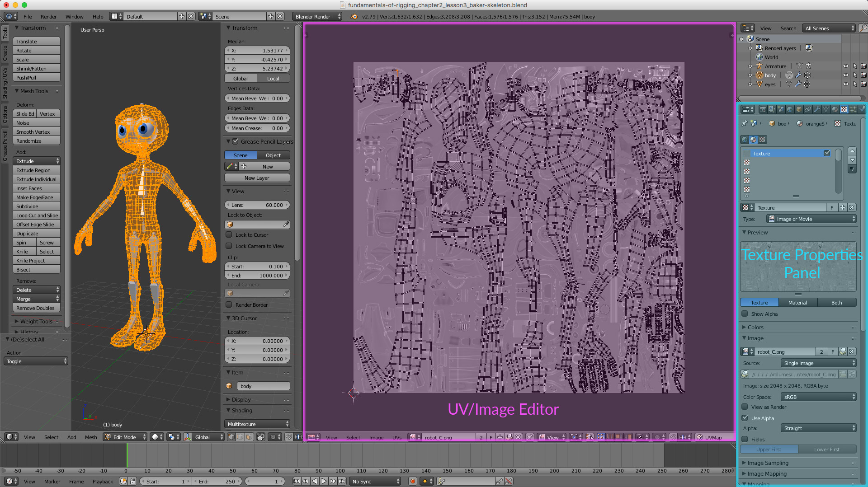Open the File menu
This screenshot has width=868, height=487.
tap(28, 16)
